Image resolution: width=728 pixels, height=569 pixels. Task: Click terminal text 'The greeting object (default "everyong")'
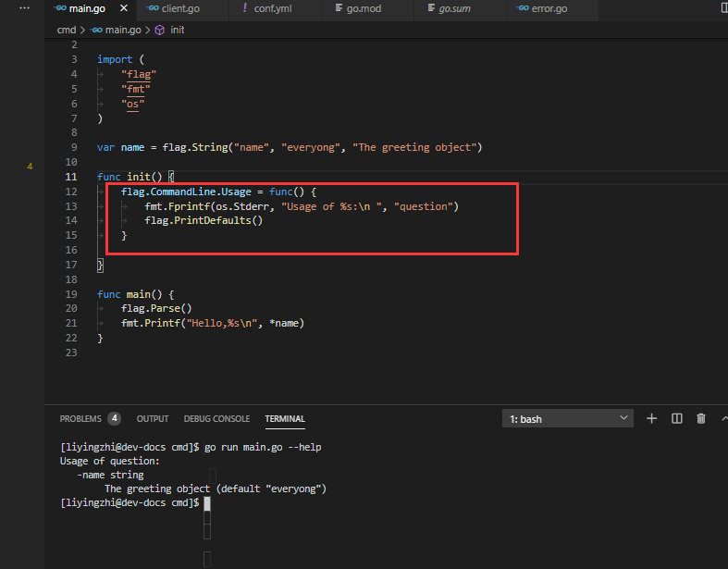216,489
